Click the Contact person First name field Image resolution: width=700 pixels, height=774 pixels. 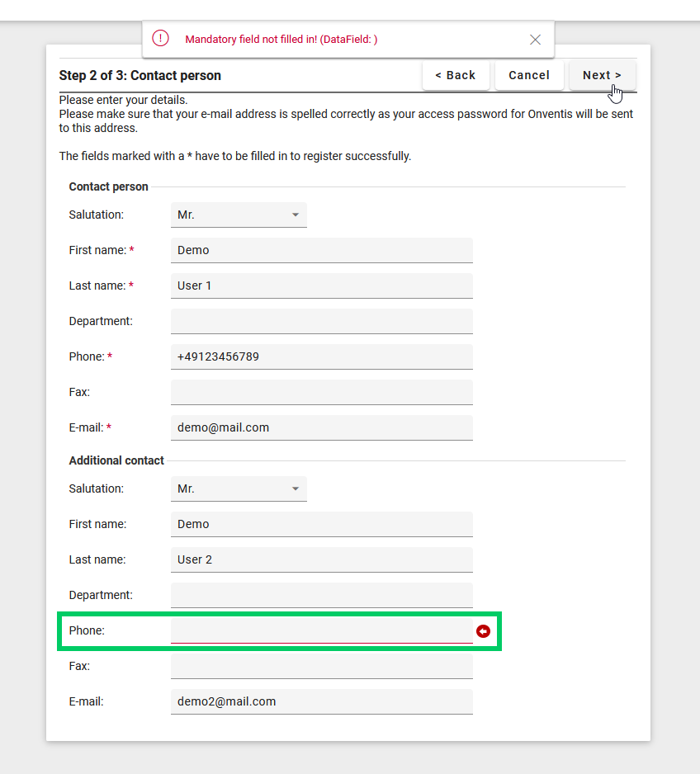tap(321, 250)
